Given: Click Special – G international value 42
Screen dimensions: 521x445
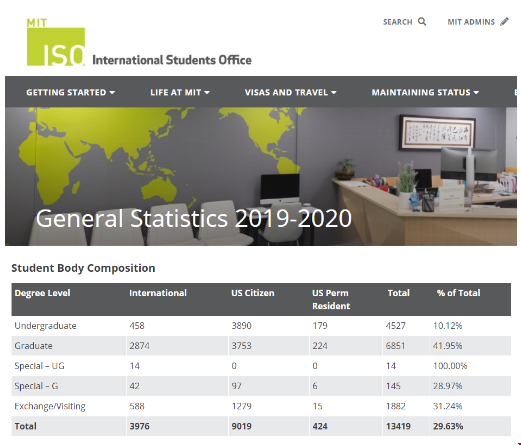Looking at the screenshot, I should (x=134, y=386).
